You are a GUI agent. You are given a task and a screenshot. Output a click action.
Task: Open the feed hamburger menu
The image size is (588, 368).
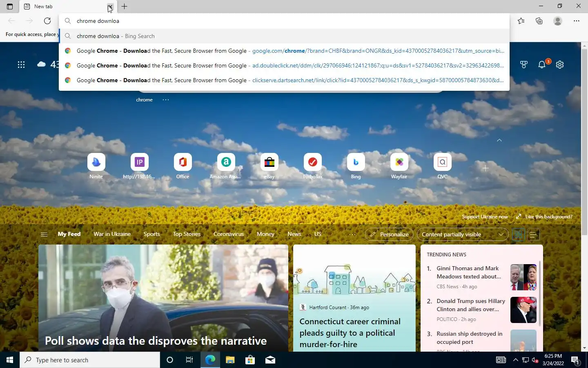[44, 234]
